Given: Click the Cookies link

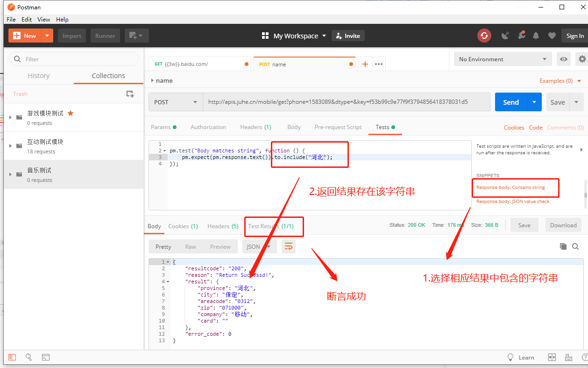Looking at the screenshot, I should 514,127.
